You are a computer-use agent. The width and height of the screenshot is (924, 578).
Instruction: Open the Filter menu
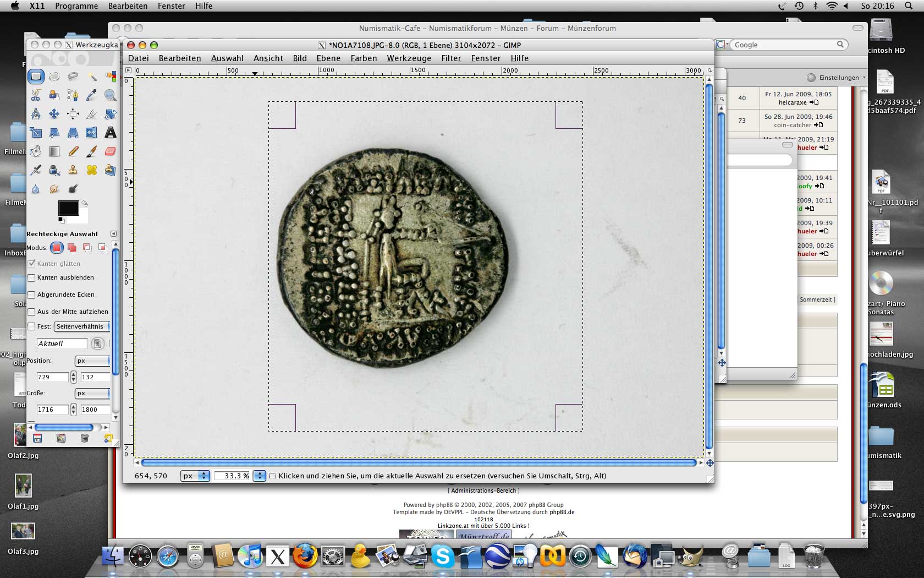(451, 58)
